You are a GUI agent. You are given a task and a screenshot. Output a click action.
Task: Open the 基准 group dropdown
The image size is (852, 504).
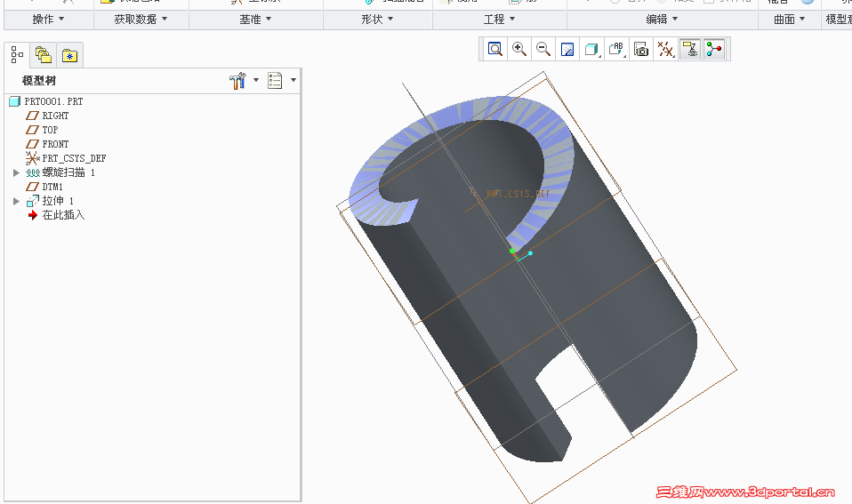(x=255, y=20)
